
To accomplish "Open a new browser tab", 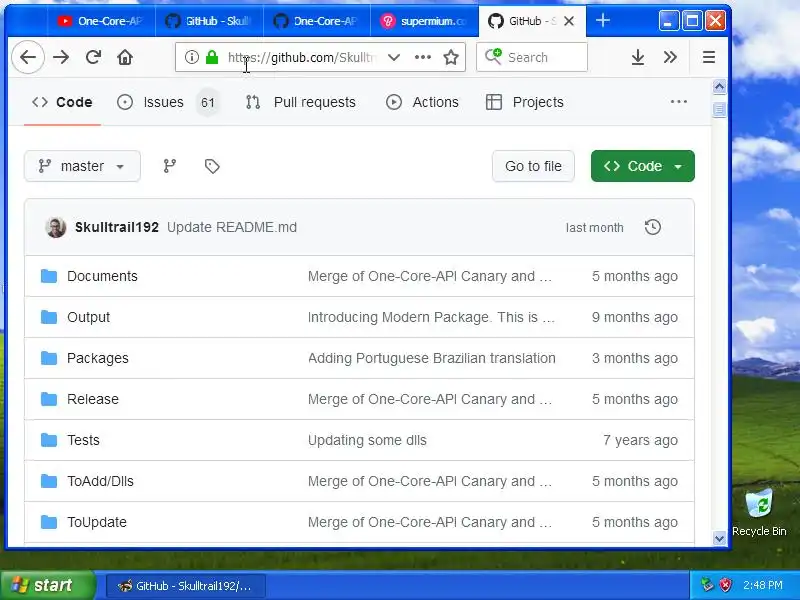I will (x=603, y=20).
